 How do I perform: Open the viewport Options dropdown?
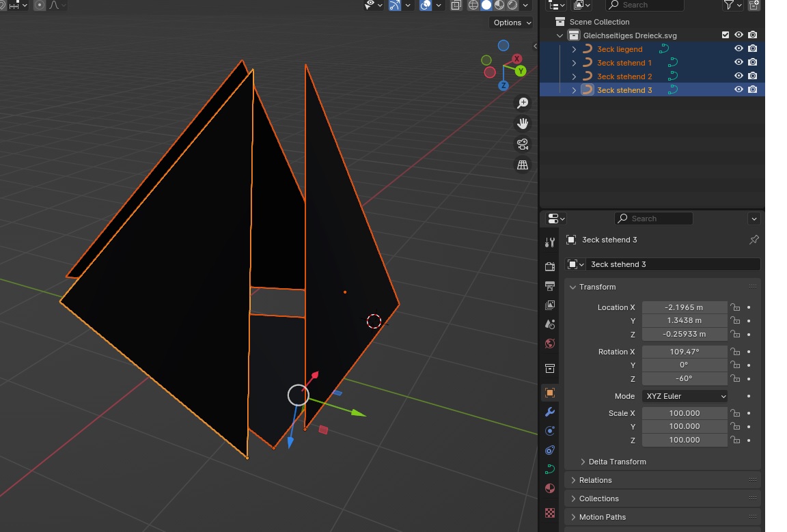511,23
